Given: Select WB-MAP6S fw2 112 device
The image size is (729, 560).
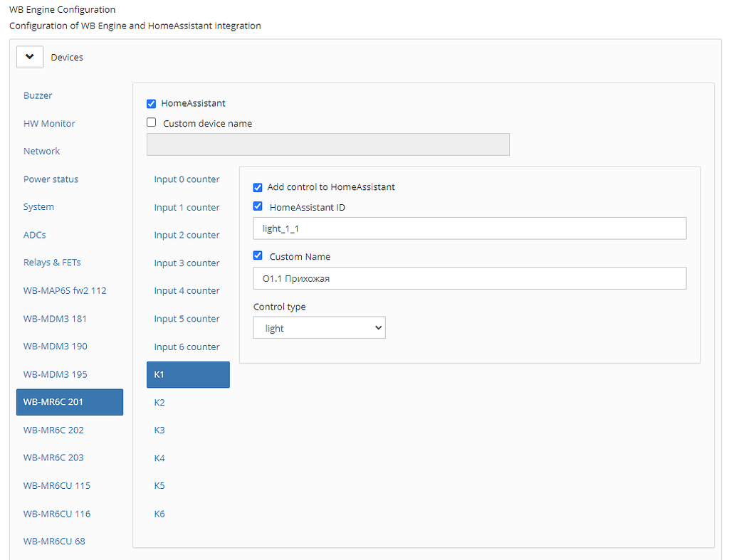Looking at the screenshot, I should click(65, 290).
